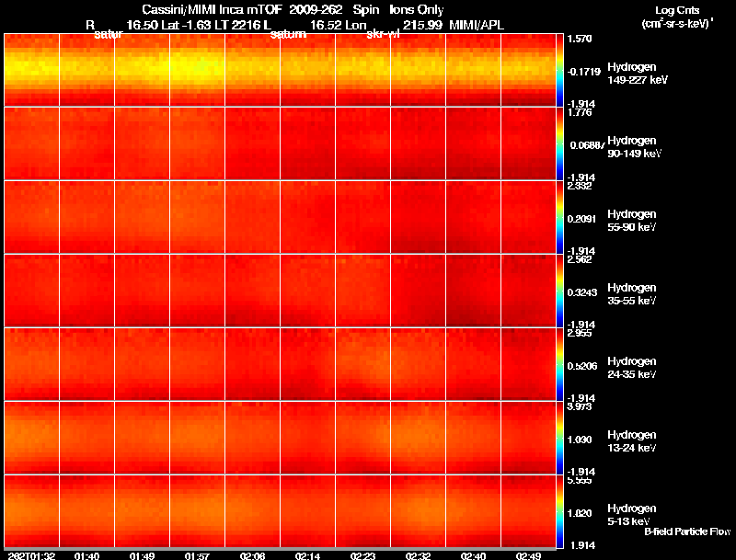Click the 02:14 time axis label
This screenshot has height=560, width=736.
click(x=307, y=556)
